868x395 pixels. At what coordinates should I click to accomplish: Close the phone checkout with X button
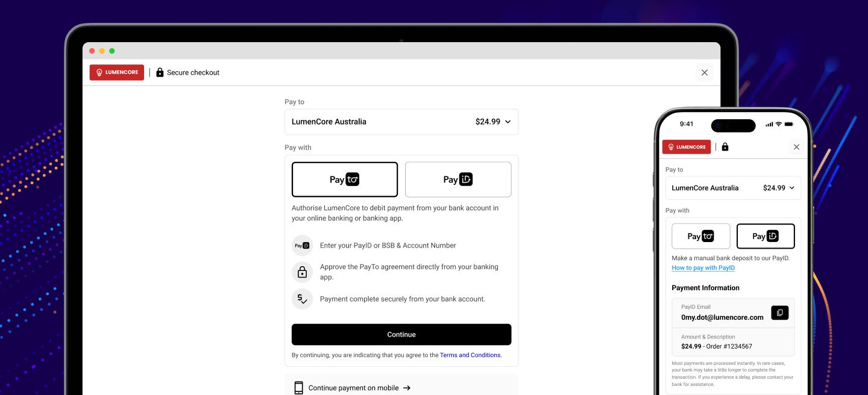tap(796, 147)
